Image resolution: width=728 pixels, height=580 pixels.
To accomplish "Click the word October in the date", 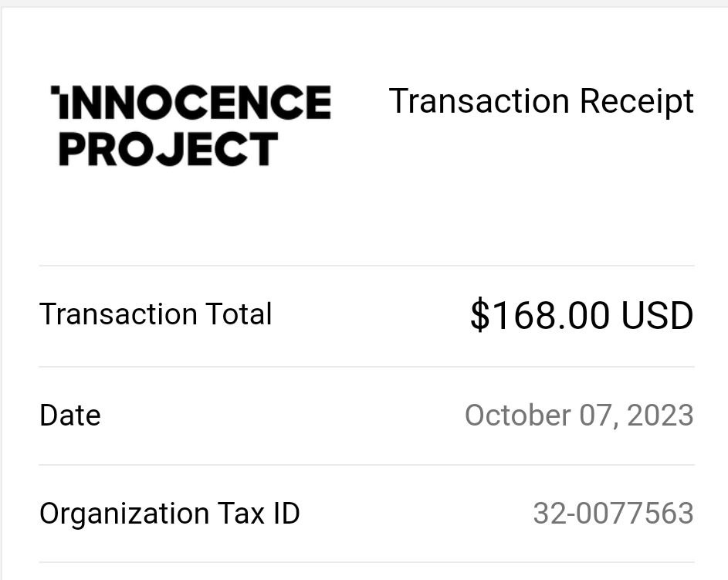I will coord(518,415).
